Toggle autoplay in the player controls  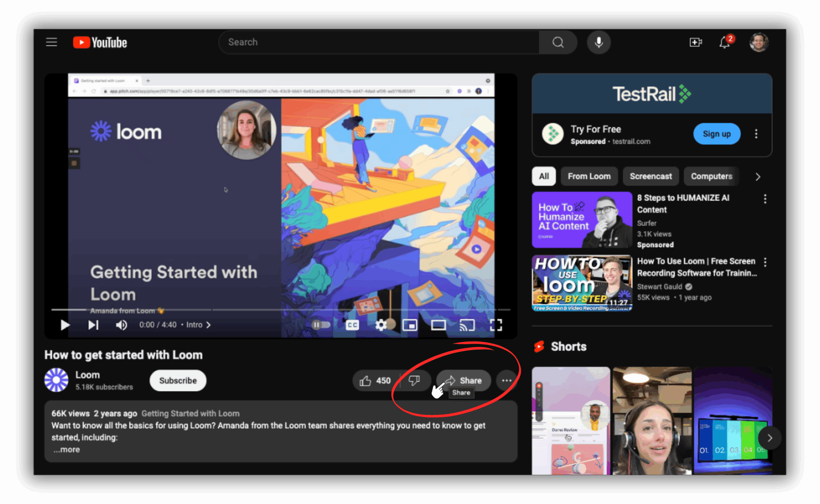point(321,325)
